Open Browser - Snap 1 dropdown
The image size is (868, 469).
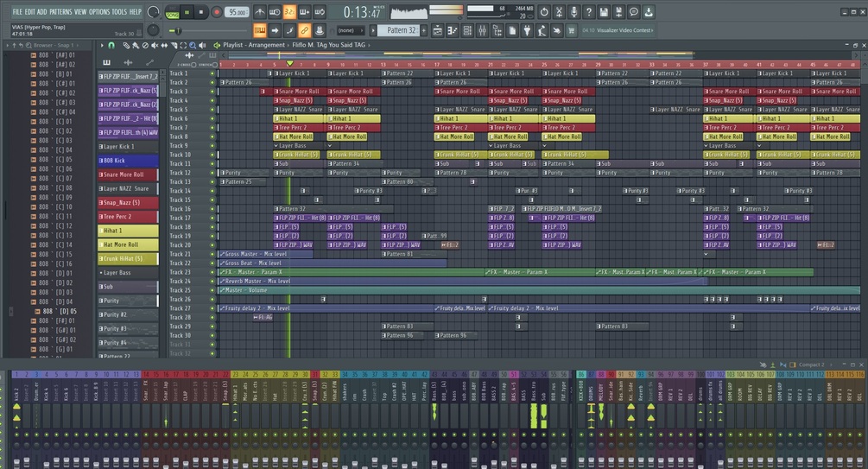[54, 46]
